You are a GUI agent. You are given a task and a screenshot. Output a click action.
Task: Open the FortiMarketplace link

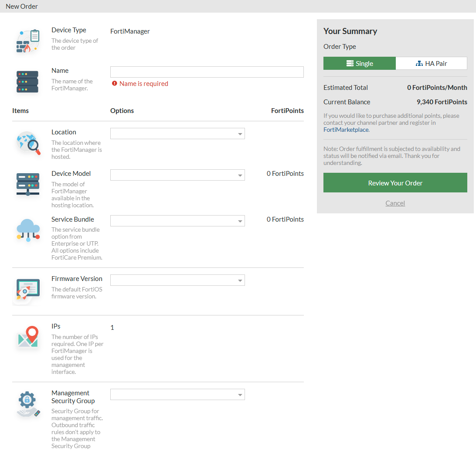pos(347,130)
